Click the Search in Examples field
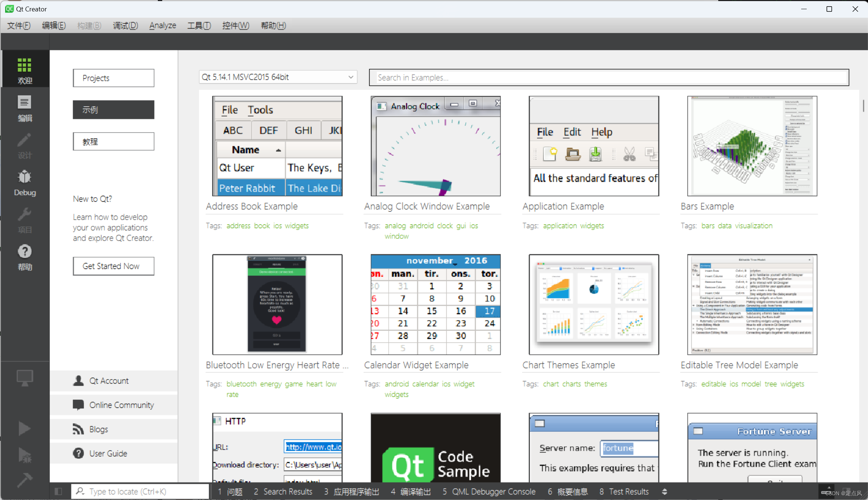Screen dimensions: 868x500 click(x=609, y=78)
